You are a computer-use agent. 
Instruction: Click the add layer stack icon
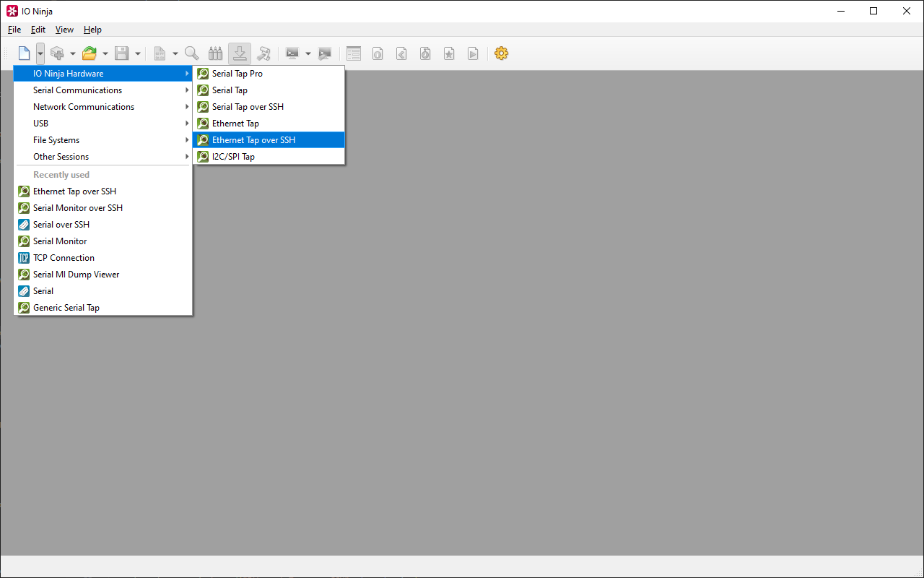tap(57, 53)
